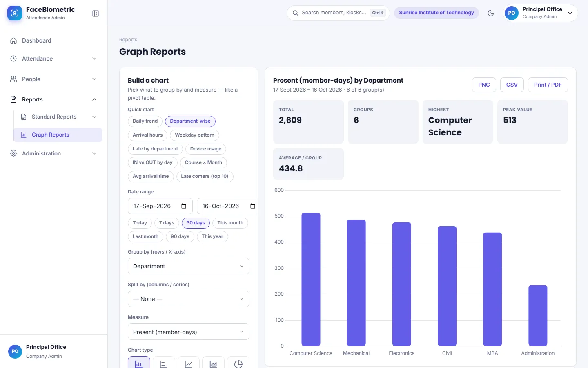Open the Graph Reports menu item

coord(58,135)
